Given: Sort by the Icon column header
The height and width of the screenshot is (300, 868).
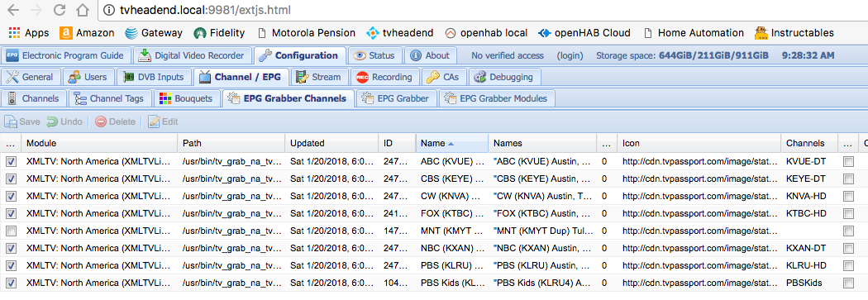Looking at the screenshot, I should click(699, 143).
